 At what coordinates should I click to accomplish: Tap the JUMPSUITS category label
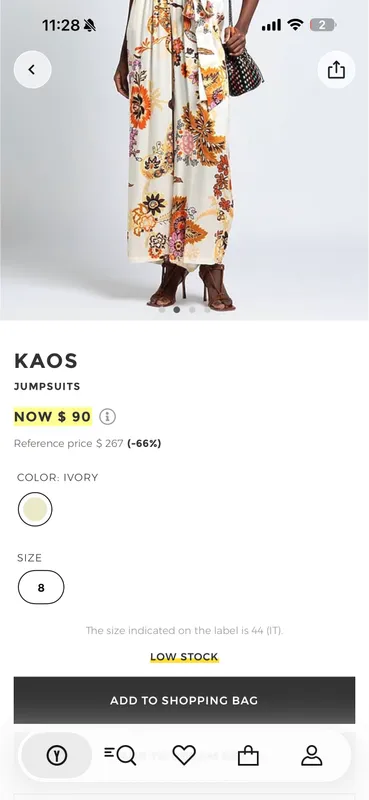47,387
